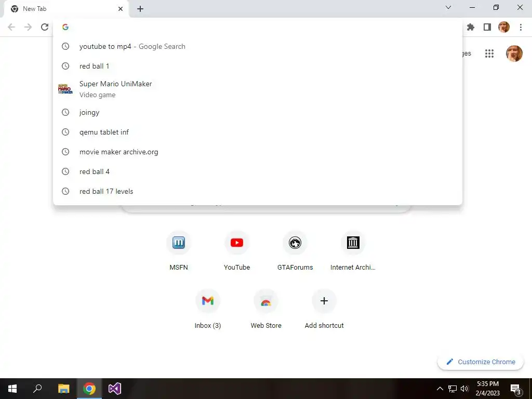Image resolution: width=532 pixels, height=399 pixels.
Task: Select suggestion 'youtube to mp4'
Action: 258,46
